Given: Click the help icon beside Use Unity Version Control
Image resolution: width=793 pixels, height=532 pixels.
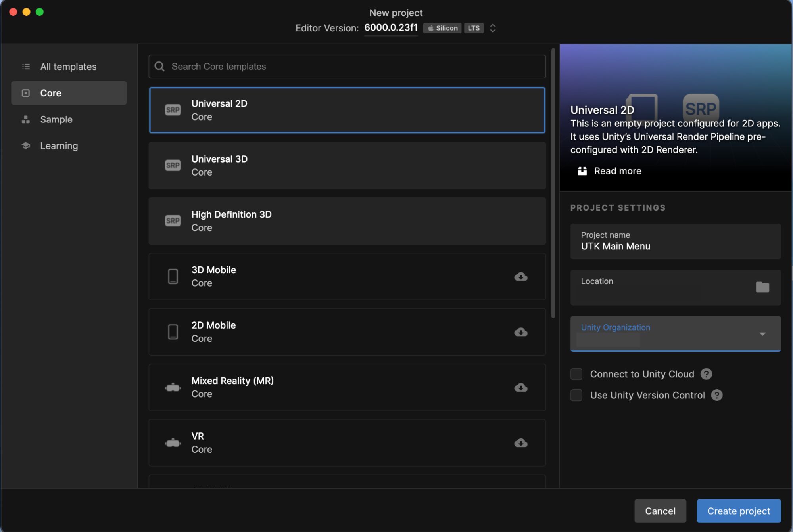Looking at the screenshot, I should [x=716, y=395].
